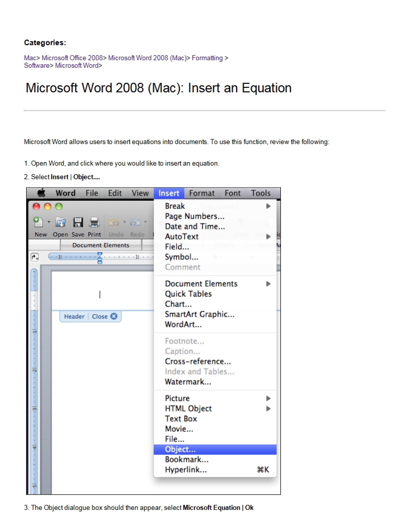Screen dimensions: 412x532
Task: Click the New document toolbar icon
Action: point(38,222)
